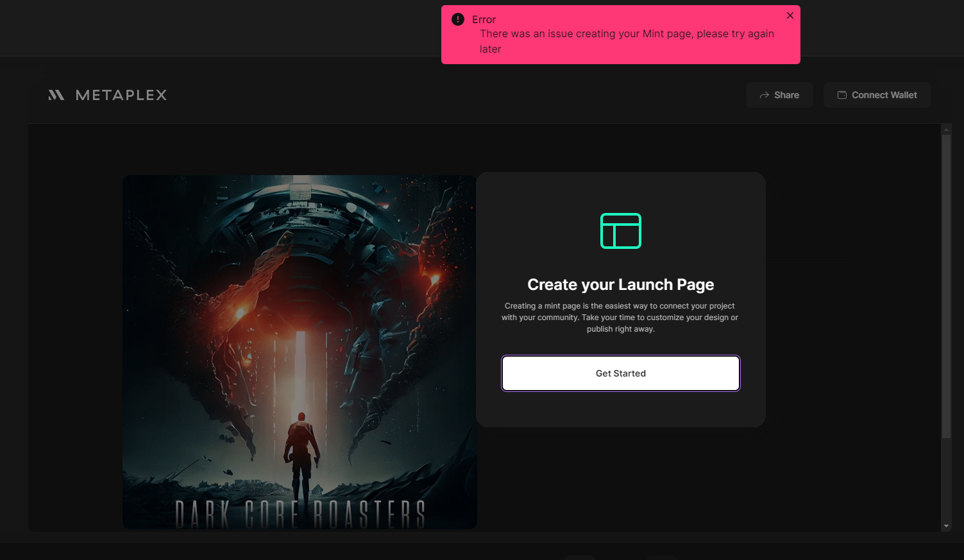Click the 'Create your Launch Page' heading

click(621, 284)
